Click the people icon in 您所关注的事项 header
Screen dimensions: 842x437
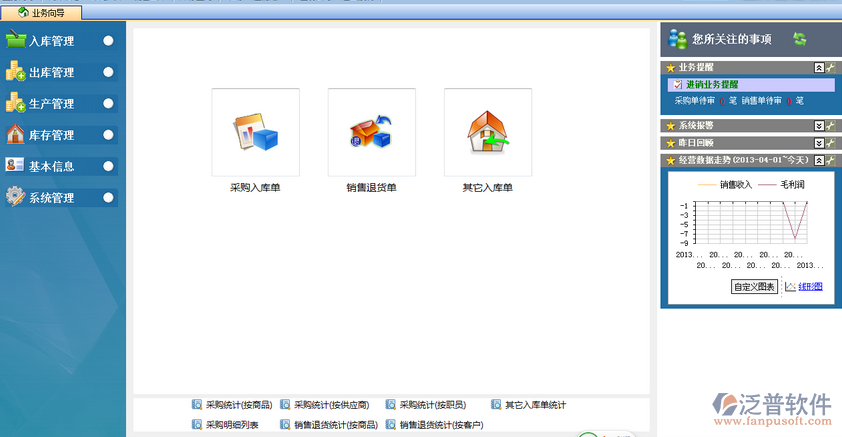[678, 39]
